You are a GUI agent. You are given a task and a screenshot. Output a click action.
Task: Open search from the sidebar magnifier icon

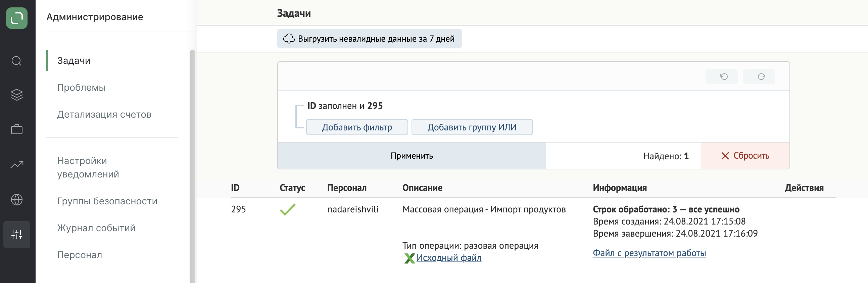pos(16,61)
